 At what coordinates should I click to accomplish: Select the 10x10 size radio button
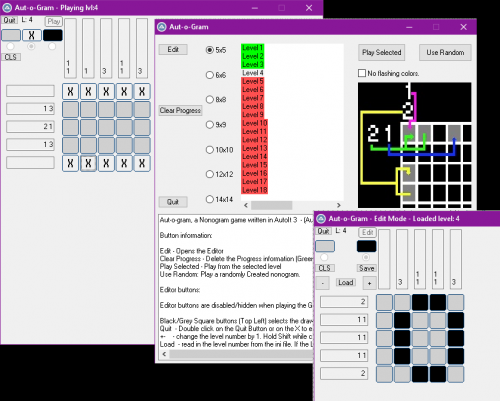(210, 150)
